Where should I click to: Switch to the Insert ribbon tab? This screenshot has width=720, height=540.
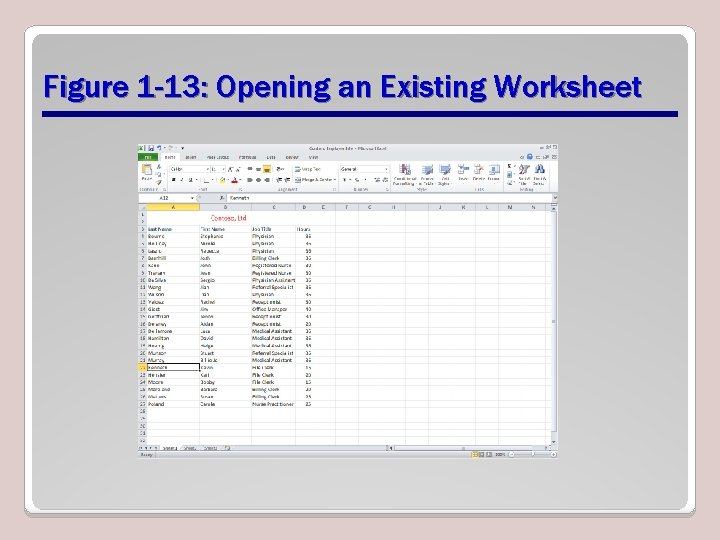click(x=191, y=157)
